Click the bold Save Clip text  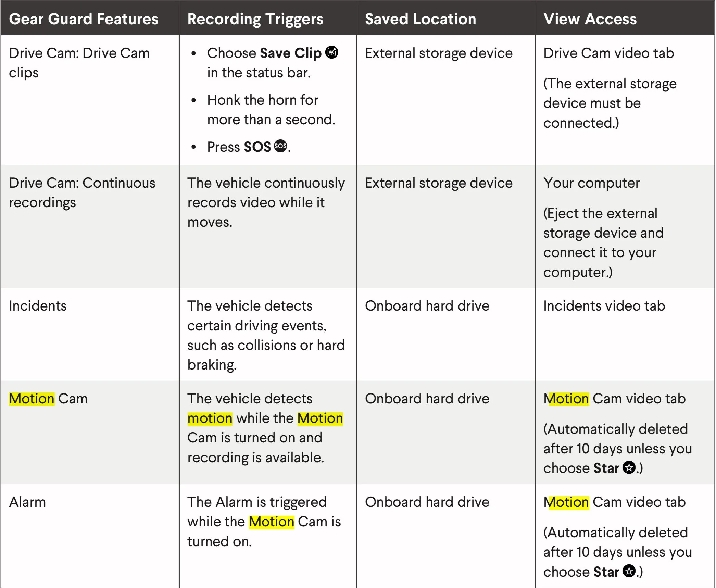coord(290,53)
